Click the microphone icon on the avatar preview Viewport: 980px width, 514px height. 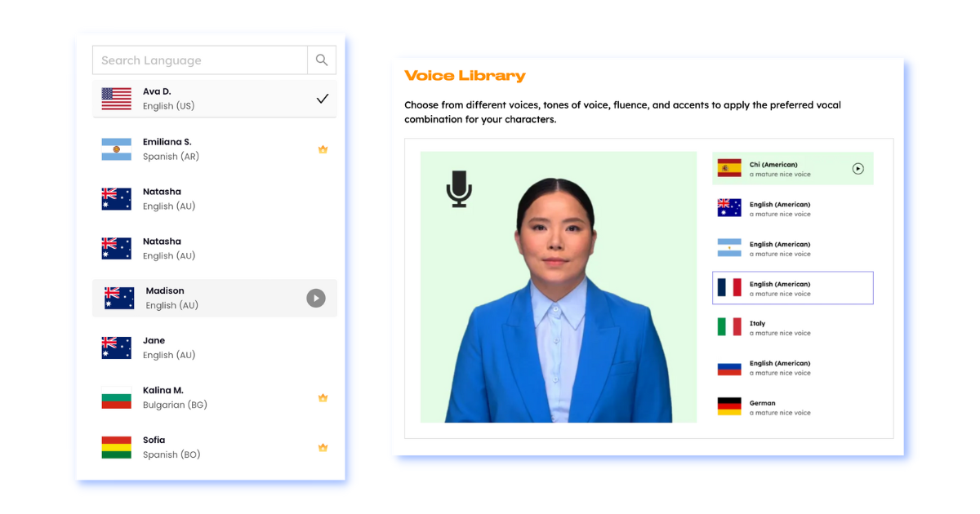pos(459,188)
